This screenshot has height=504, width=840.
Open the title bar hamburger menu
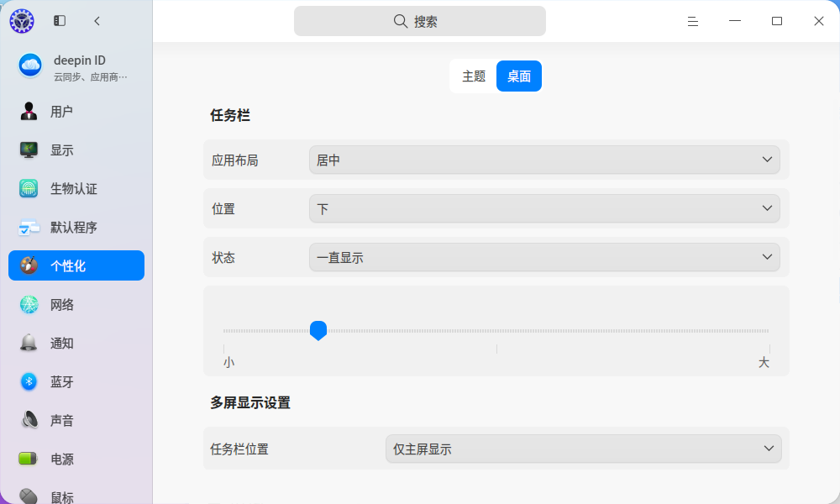pos(693,22)
